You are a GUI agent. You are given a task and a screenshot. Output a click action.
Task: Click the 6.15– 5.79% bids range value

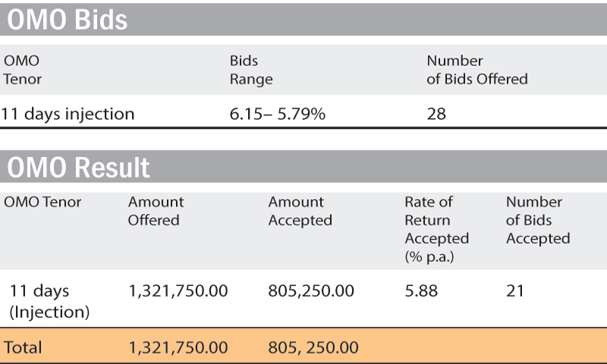tap(277, 114)
